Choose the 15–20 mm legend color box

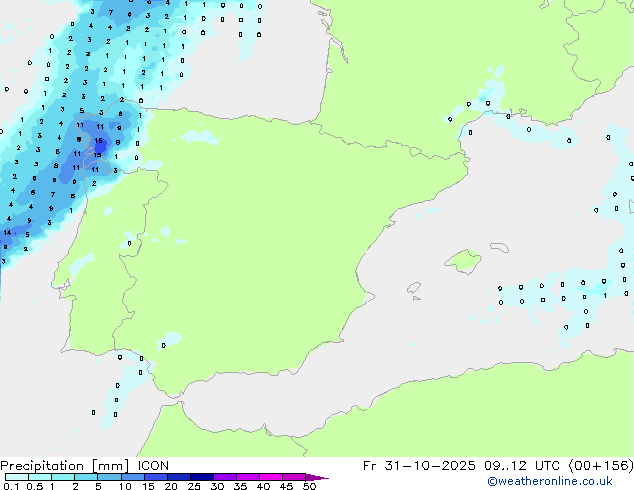156,477
